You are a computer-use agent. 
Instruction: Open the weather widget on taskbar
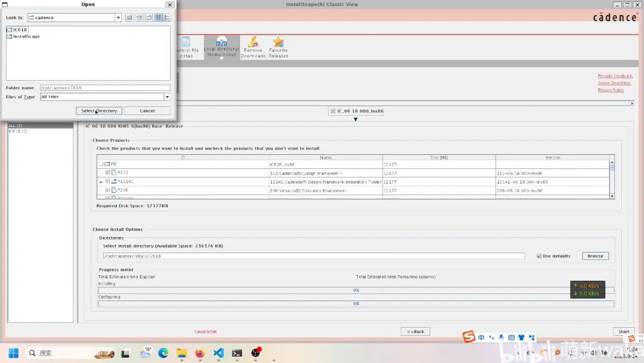tap(145, 353)
